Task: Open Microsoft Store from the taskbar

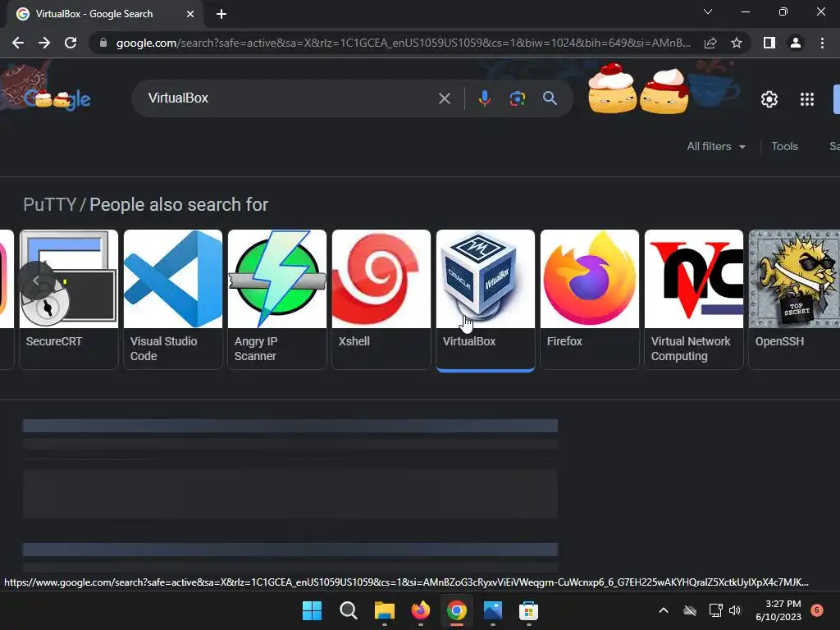Action: [x=529, y=610]
